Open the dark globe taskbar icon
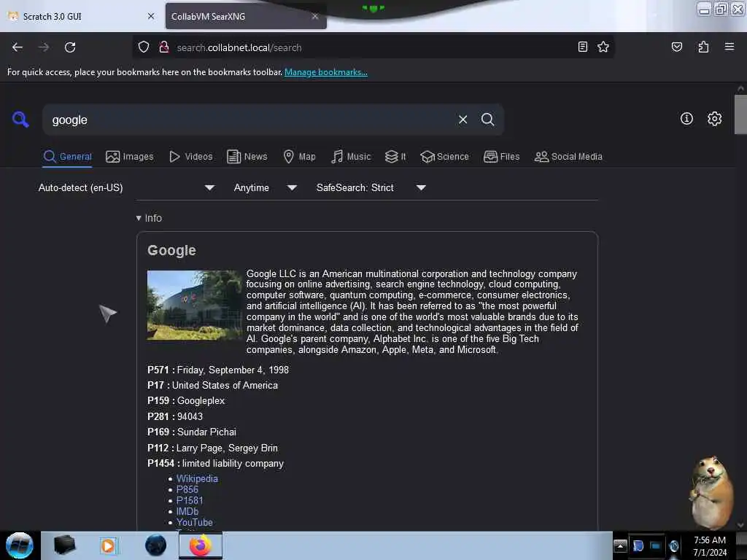The image size is (747, 560). 156,545
